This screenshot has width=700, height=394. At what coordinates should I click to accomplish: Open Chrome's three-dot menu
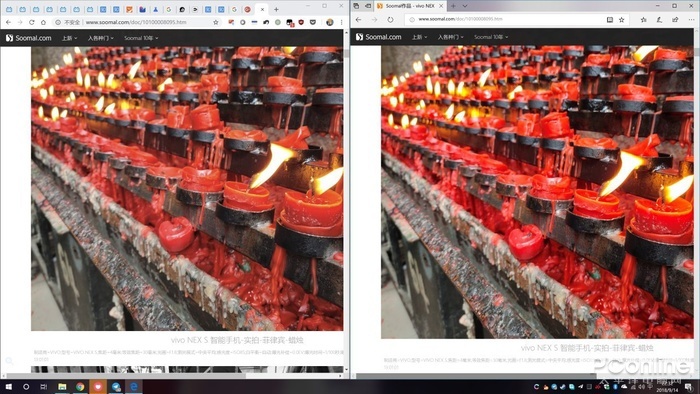342,22
